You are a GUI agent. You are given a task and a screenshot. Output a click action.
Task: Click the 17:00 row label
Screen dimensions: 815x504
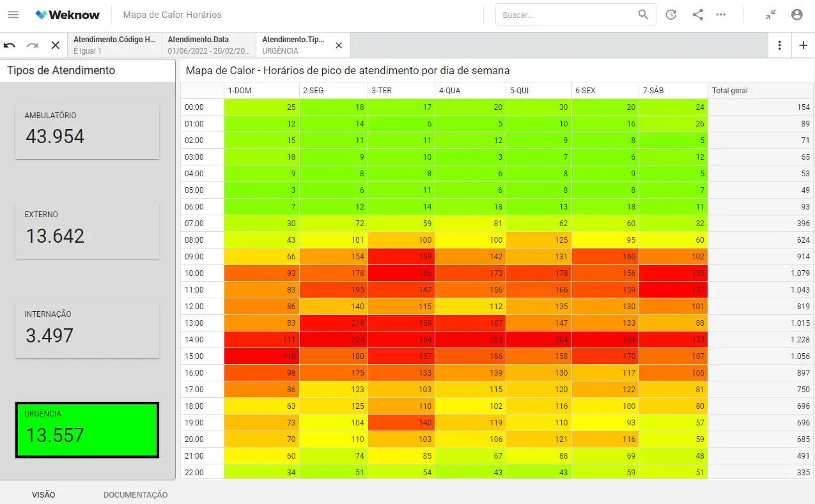(202, 390)
